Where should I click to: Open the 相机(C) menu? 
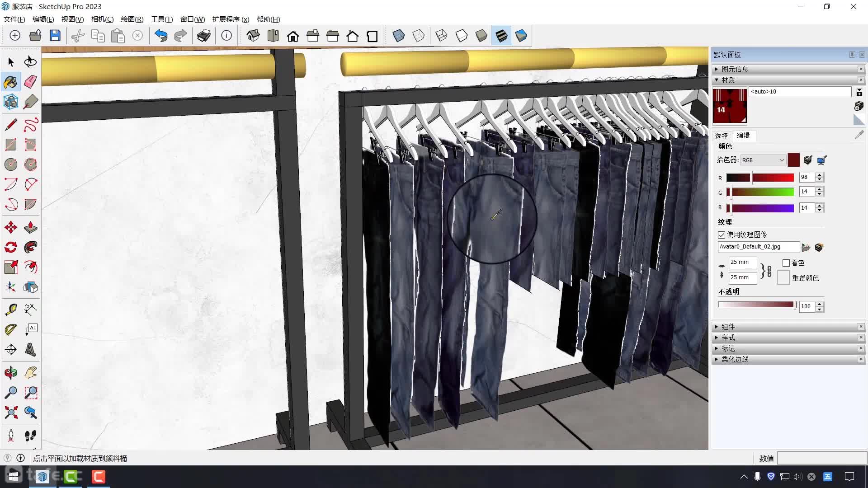[103, 19]
